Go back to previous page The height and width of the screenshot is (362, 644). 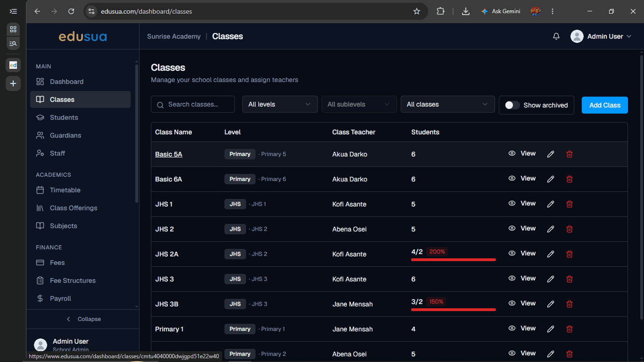click(x=37, y=11)
